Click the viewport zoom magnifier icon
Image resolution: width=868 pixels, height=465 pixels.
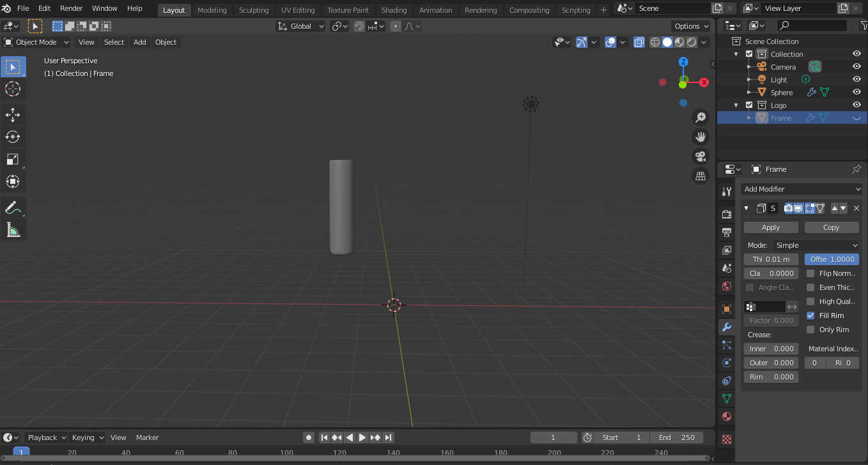[x=701, y=118]
